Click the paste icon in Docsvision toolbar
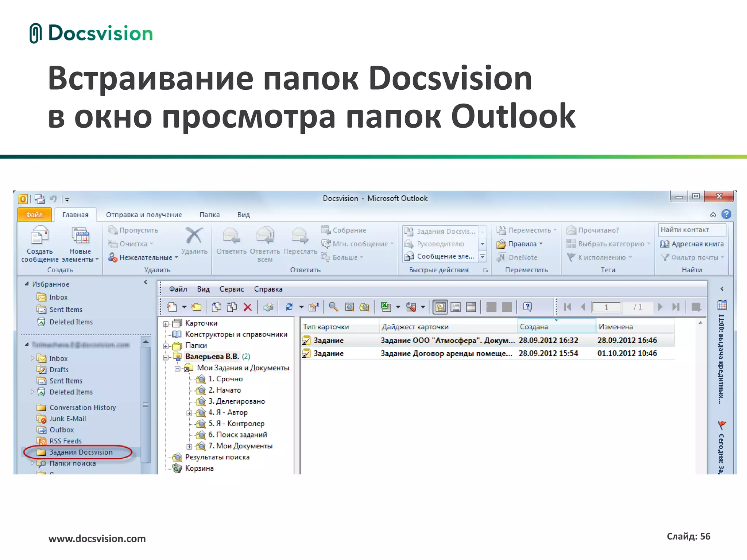This screenshot has height=560, width=747. coord(232,307)
